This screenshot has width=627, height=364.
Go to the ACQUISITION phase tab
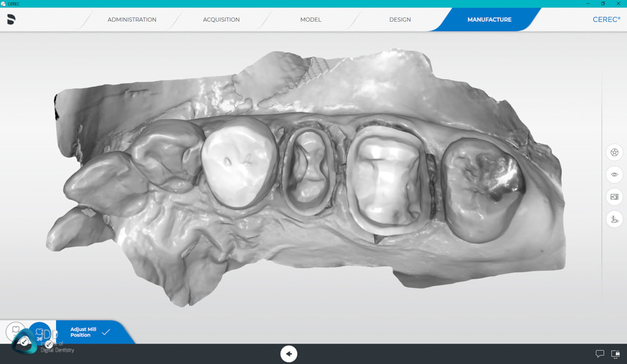pos(221,20)
